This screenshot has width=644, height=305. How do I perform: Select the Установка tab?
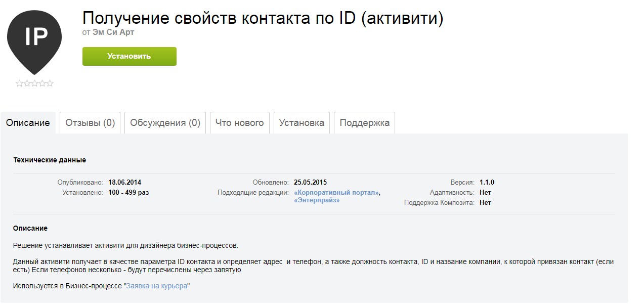coord(302,122)
